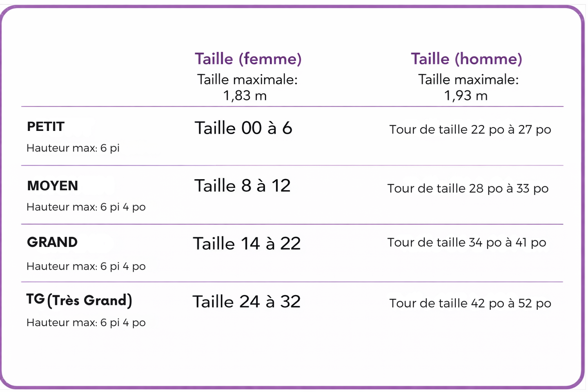The height and width of the screenshot is (392, 588).
Task: Click "Tour de taille 28 po à 33 po"
Action: click(468, 189)
